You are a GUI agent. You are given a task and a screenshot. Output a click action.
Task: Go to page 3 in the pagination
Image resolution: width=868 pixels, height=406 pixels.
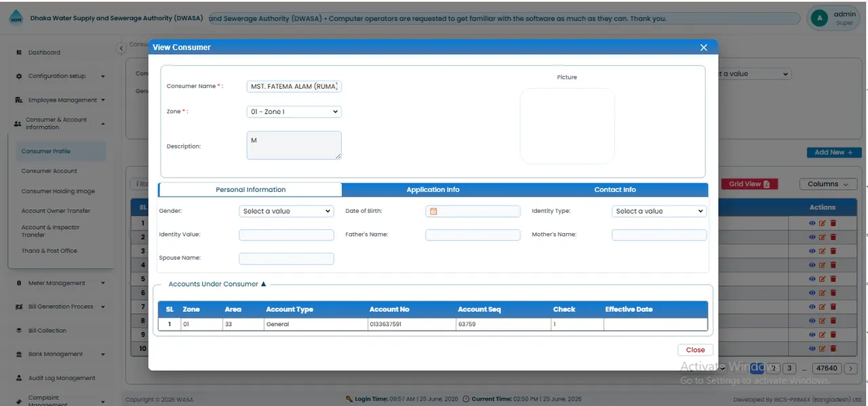(x=789, y=369)
